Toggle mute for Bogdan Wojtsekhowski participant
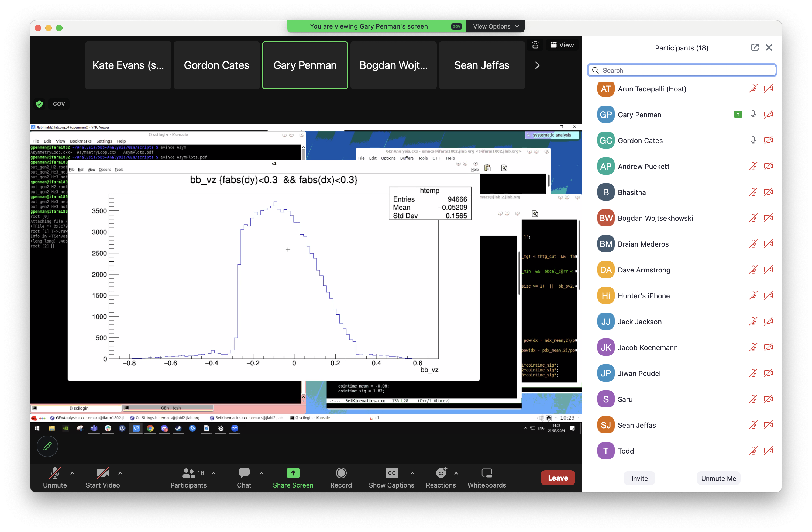Screen dimensions: 812x532 click(751, 218)
